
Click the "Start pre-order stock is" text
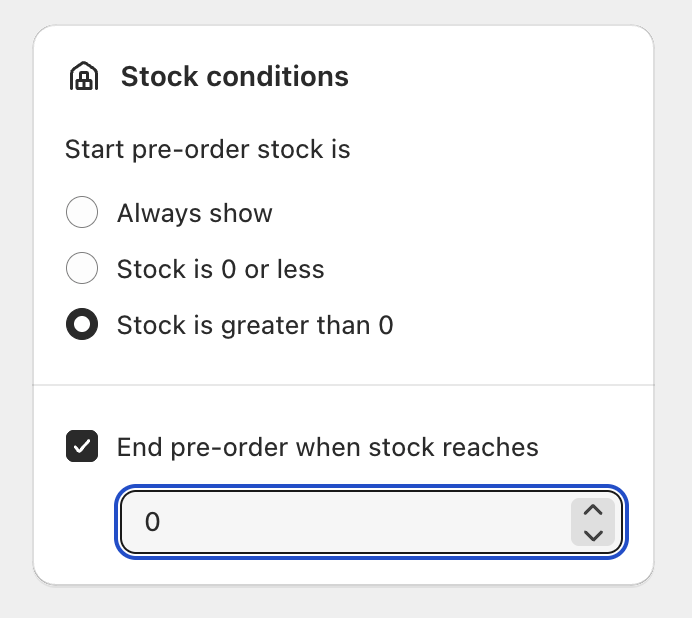point(207,150)
